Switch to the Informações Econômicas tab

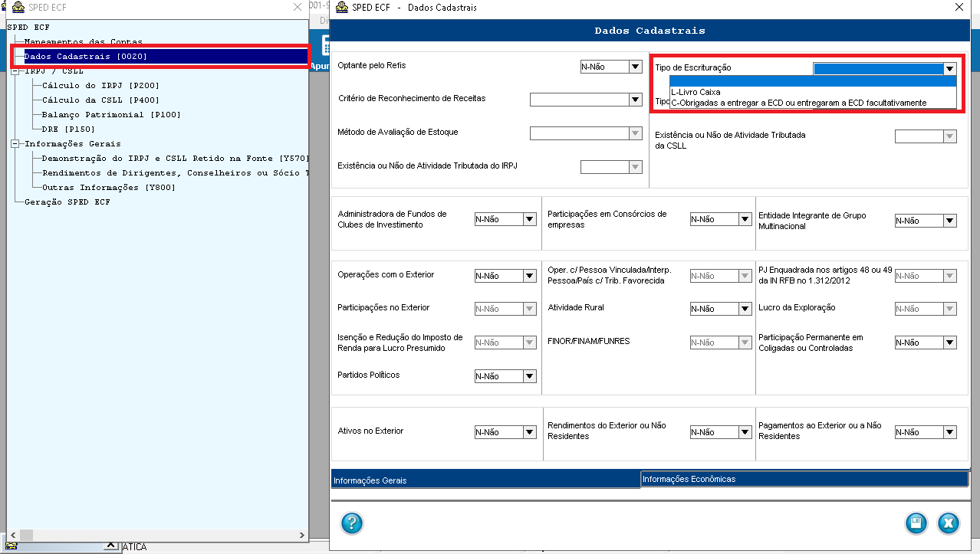coord(804,479)
